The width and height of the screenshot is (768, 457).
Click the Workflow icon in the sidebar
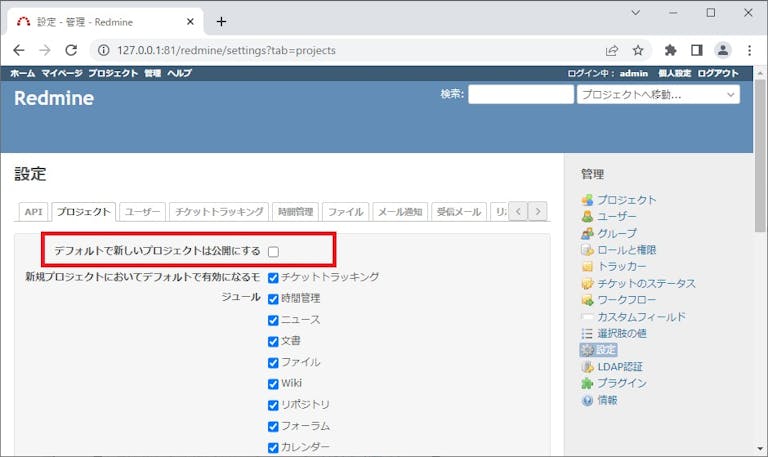pos(587,300)
